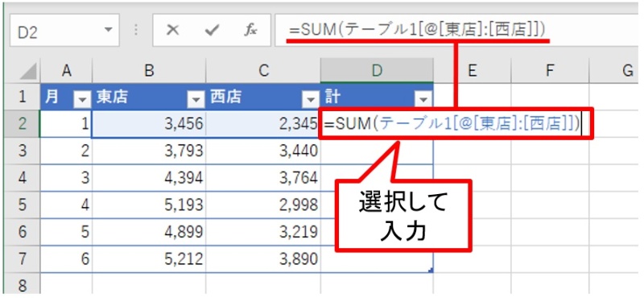
Task: Select row 4 header
Action: pos(23,178)
